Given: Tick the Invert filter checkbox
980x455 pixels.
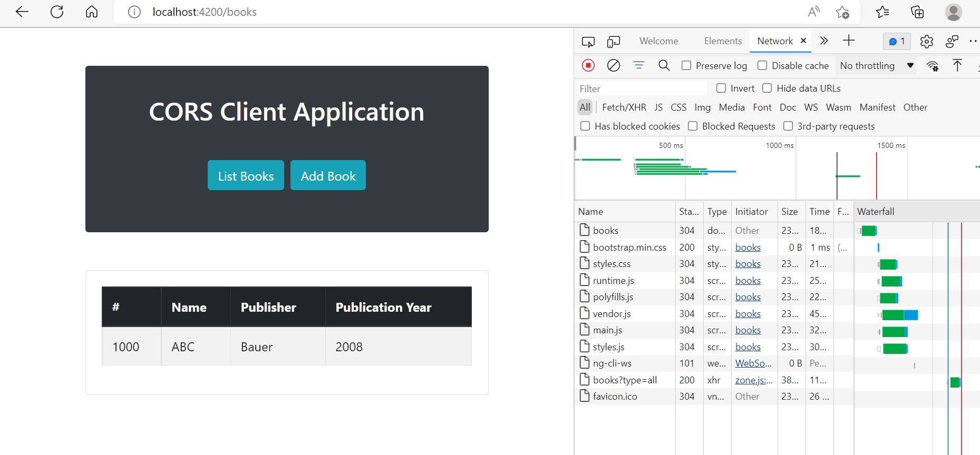Looking at the screenshot, I should pyautogui.click(x=721, y=88).
